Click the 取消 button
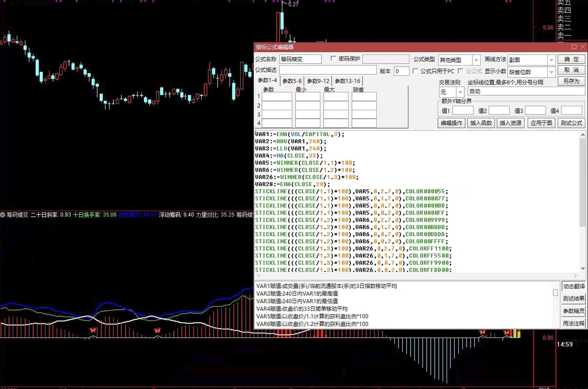The height and width of the screenshot is (389, 588). pyautogui.click(x=571, y=70)
